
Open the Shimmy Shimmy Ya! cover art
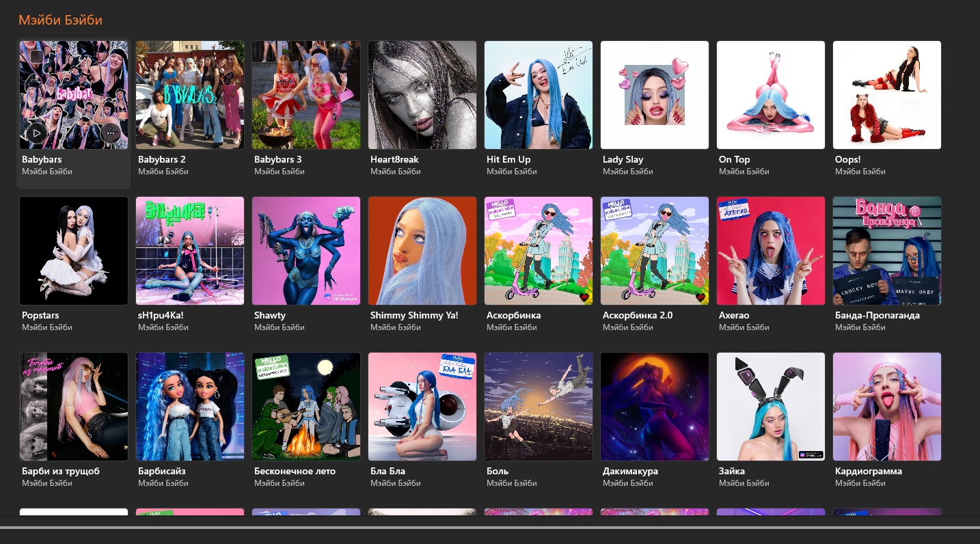(x=422, y=251)
